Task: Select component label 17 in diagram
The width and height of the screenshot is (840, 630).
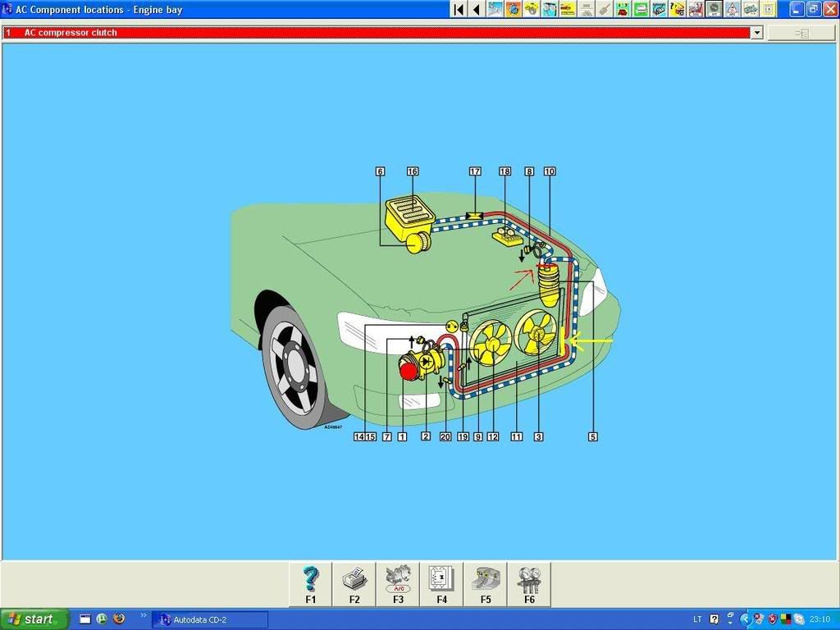Action: tap(475, 171)
